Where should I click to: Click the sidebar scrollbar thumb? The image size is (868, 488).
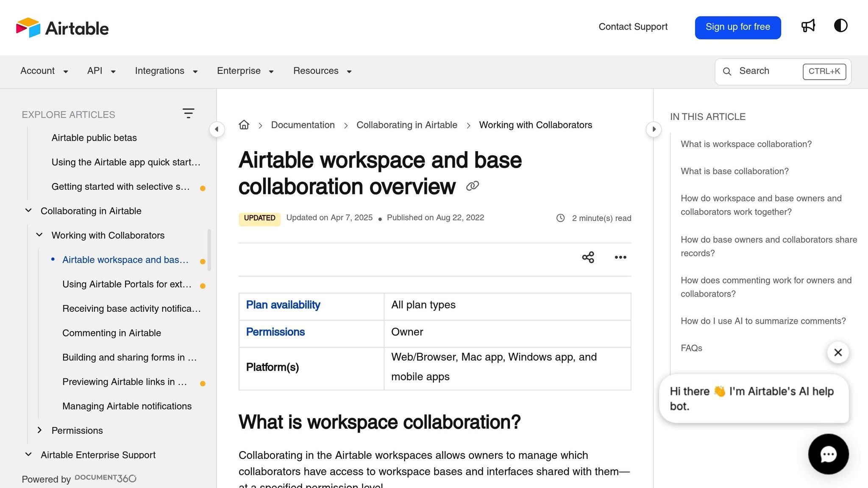[209, 250]
